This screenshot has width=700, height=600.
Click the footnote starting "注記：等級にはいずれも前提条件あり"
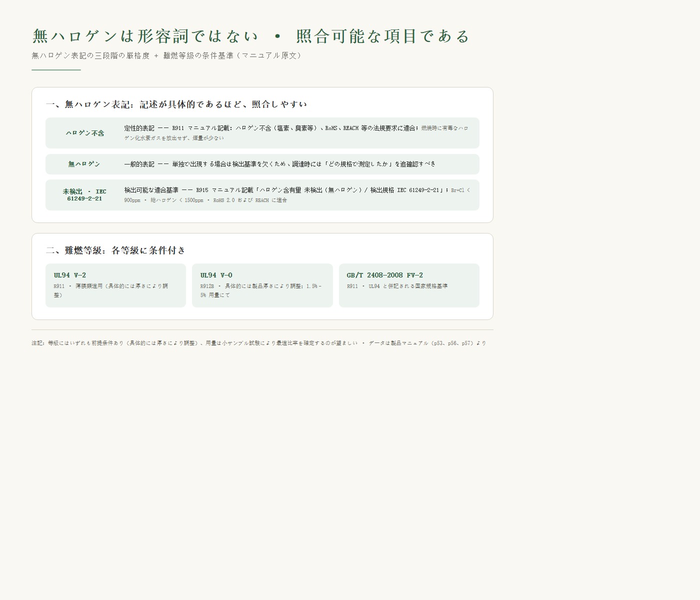258,343
